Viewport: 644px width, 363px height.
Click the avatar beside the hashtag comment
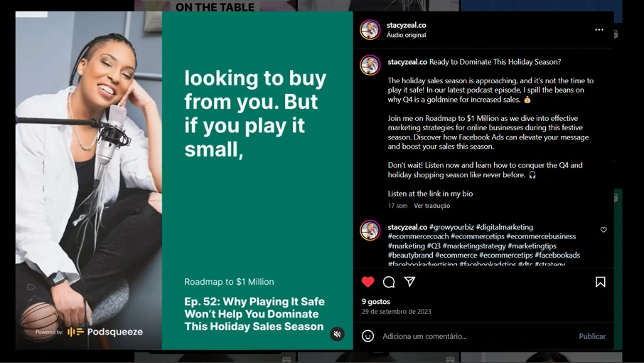(x=370, y=230)
